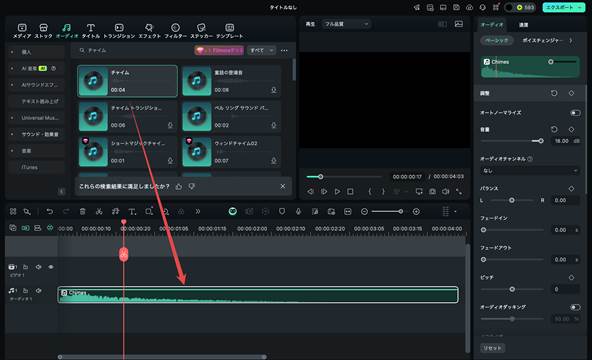
Task: Select the チャイム 00:04 audio thumbnail
Action: click(x=93, y=81)
